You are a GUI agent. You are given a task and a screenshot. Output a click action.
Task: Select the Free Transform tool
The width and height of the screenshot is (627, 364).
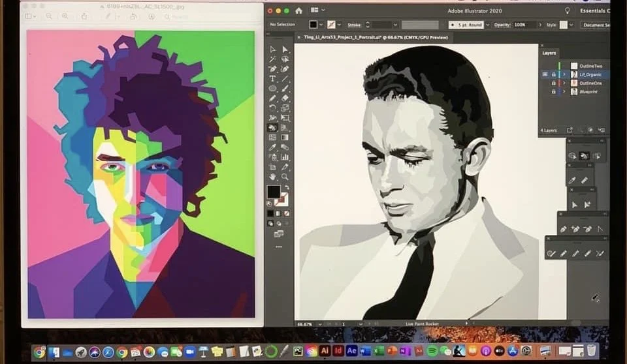(285, 117)
